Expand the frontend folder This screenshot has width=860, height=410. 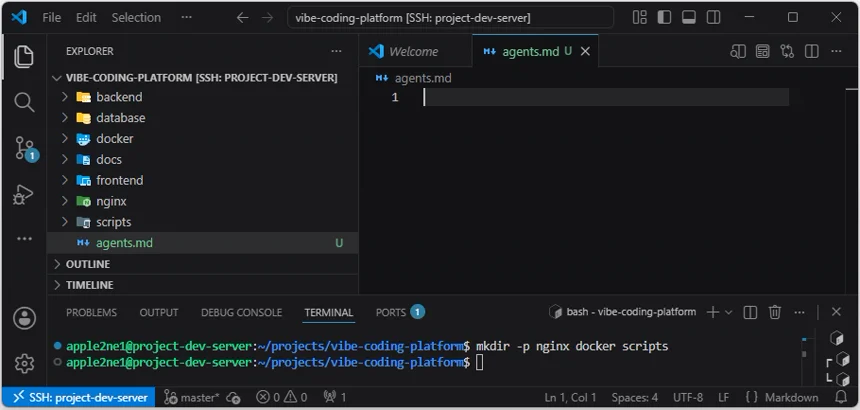[x=203, y=180]
